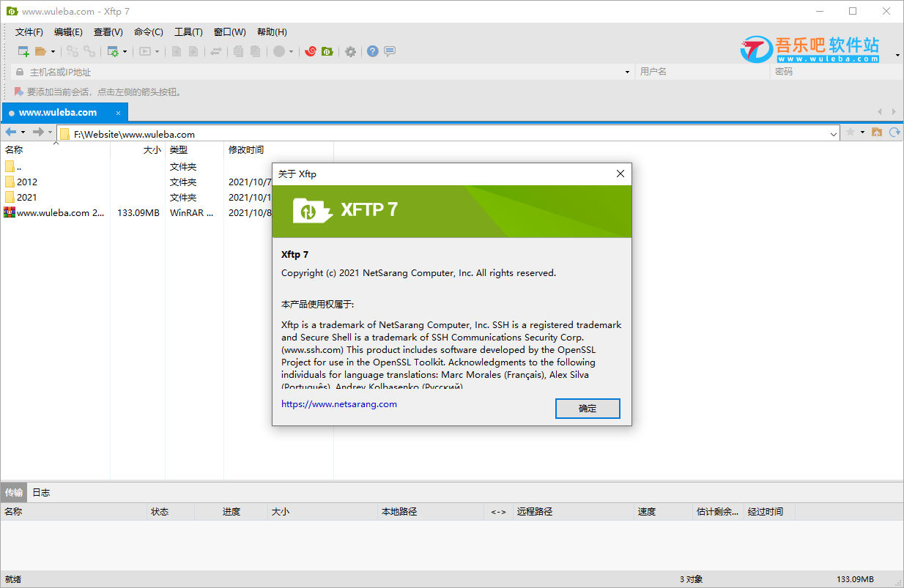Click the F:\Website\www.wuleba.com path field
Screen dimensions: 904x588
click(x=449, y=134)
